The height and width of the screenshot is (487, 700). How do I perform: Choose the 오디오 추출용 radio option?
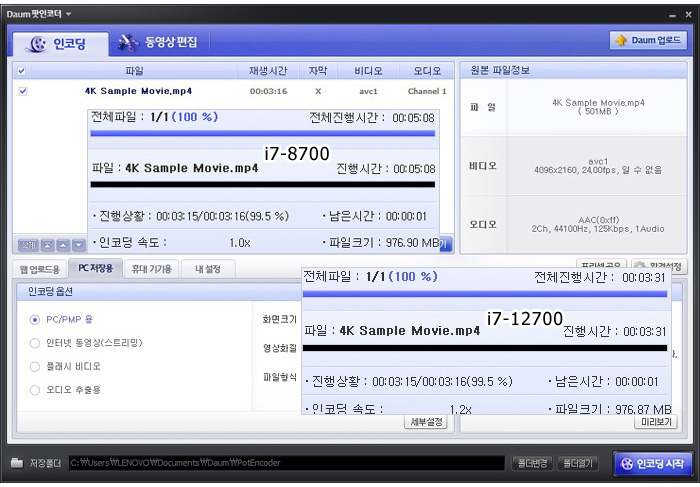(x=35, y=389)
